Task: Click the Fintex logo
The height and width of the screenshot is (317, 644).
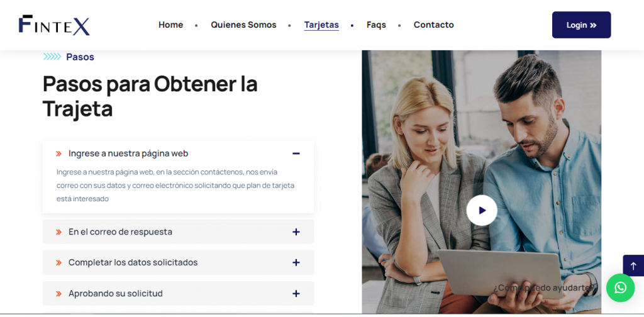Action: point(54,25)
